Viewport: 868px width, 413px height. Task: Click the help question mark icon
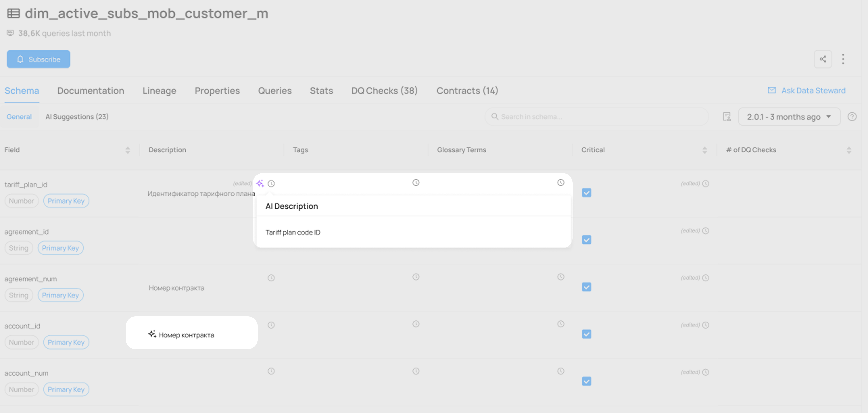click(x=852, y=117)
